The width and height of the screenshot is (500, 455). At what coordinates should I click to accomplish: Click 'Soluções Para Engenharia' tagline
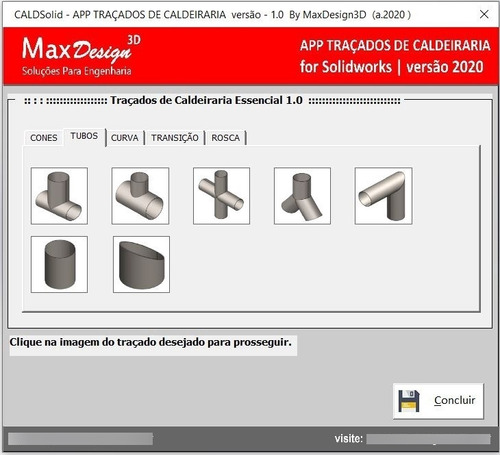(x=77, y=71)
